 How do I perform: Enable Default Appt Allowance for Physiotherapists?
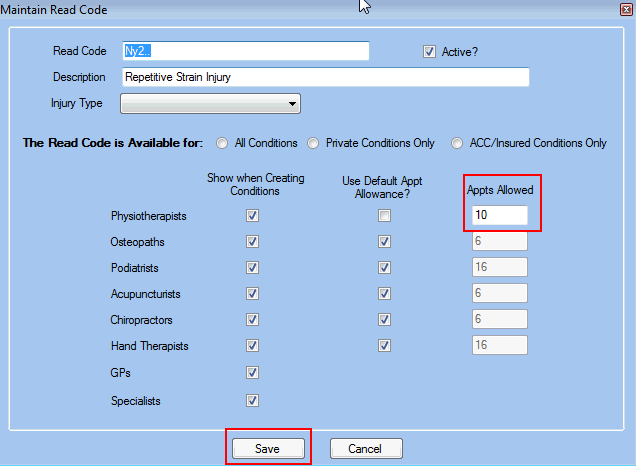[x=385, y=216]
